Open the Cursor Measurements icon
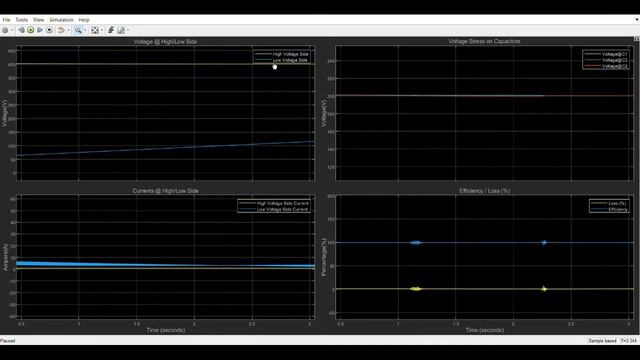640x360 pixels. tap(121, 30)
